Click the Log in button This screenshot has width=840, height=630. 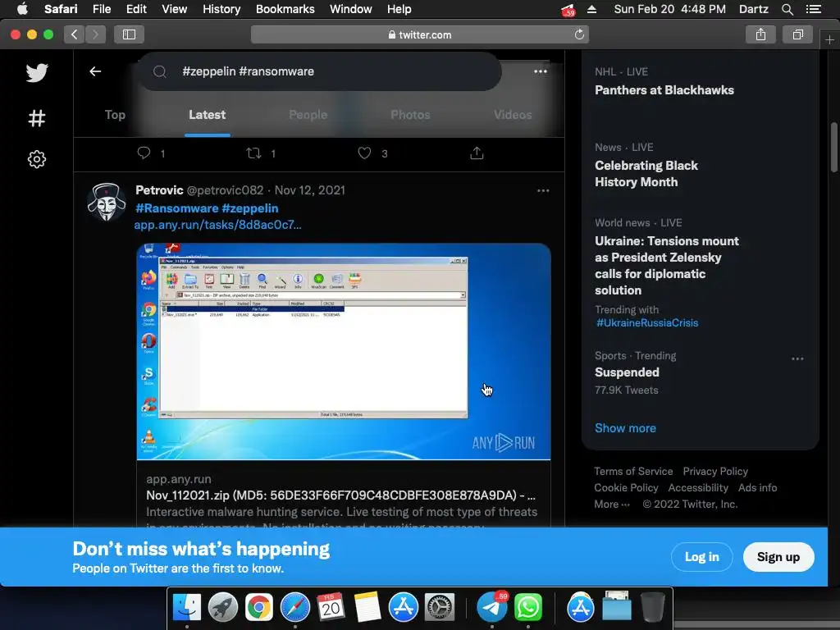tap(702, 557)
